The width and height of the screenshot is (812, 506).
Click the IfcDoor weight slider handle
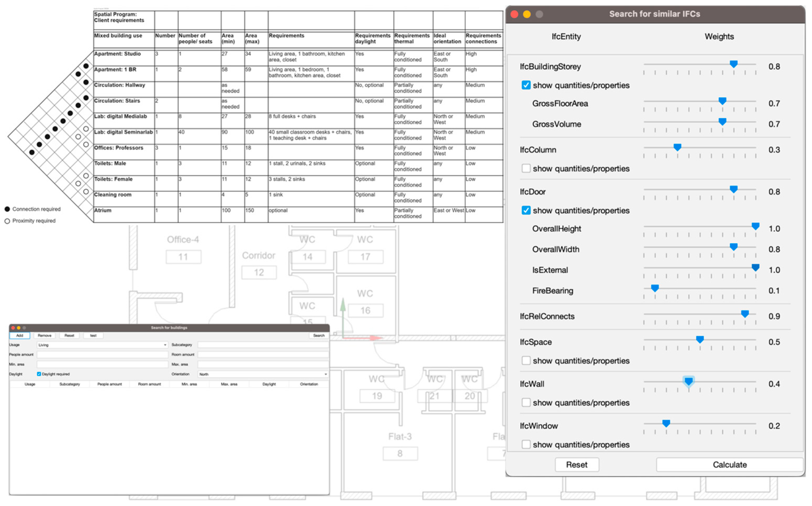point(733,189)
